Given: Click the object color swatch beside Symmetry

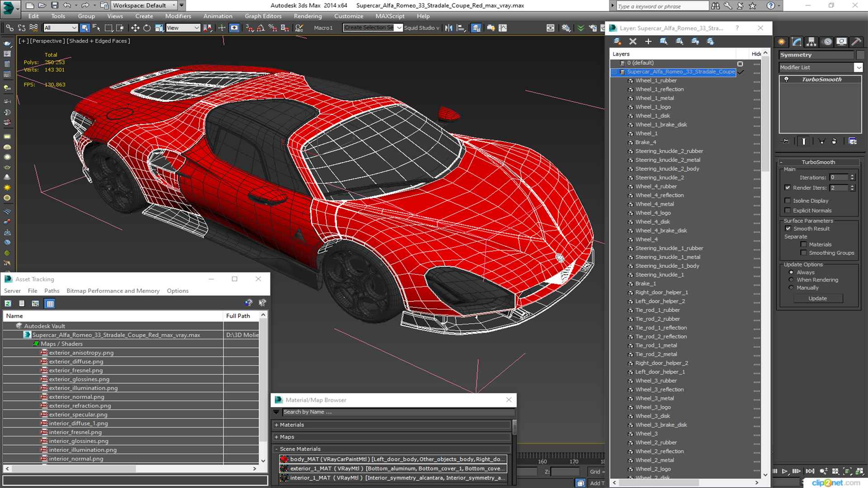Looking at the screenshot, I should tap(860, 55).
